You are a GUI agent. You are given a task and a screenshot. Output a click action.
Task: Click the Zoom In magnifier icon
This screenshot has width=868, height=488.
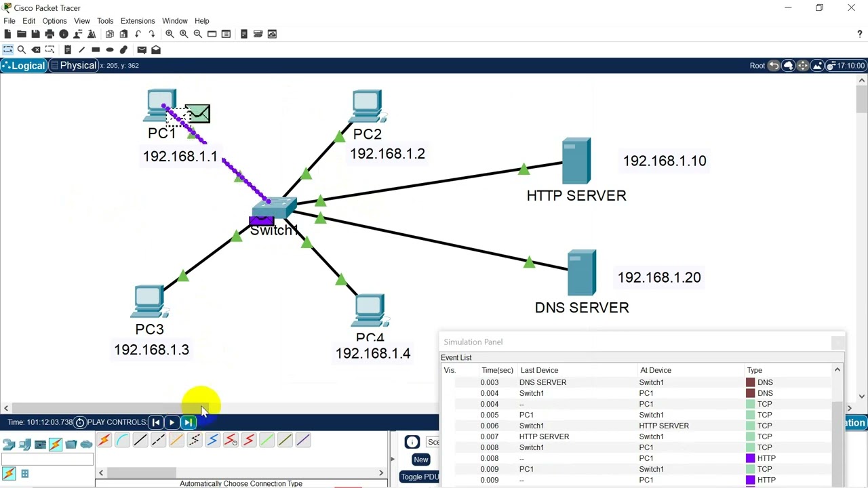[170, 34]
